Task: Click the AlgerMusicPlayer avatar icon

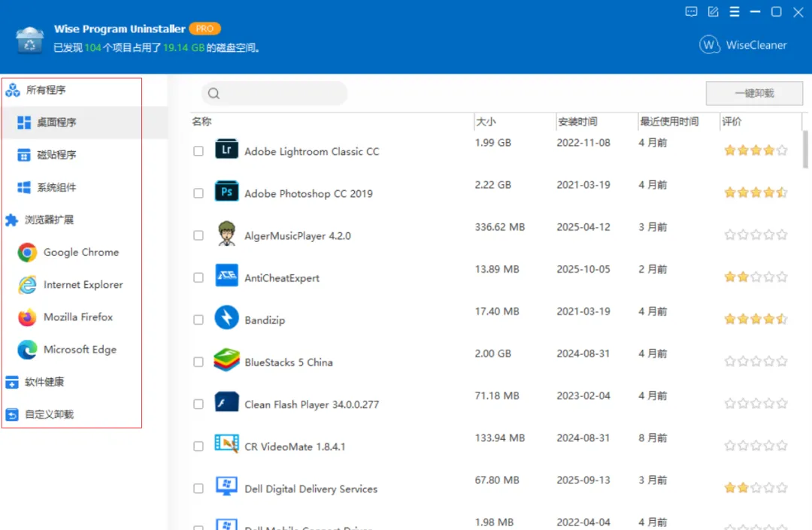Action: (226, 234)
